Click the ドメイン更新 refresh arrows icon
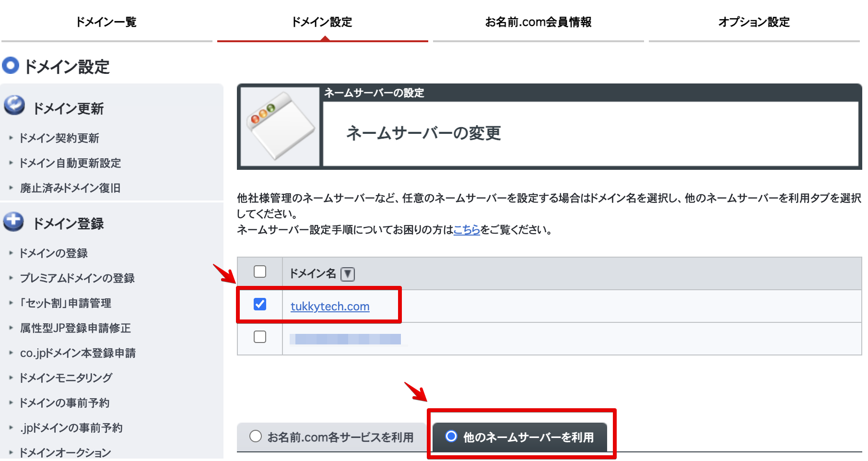 click(x=14, y=105)
